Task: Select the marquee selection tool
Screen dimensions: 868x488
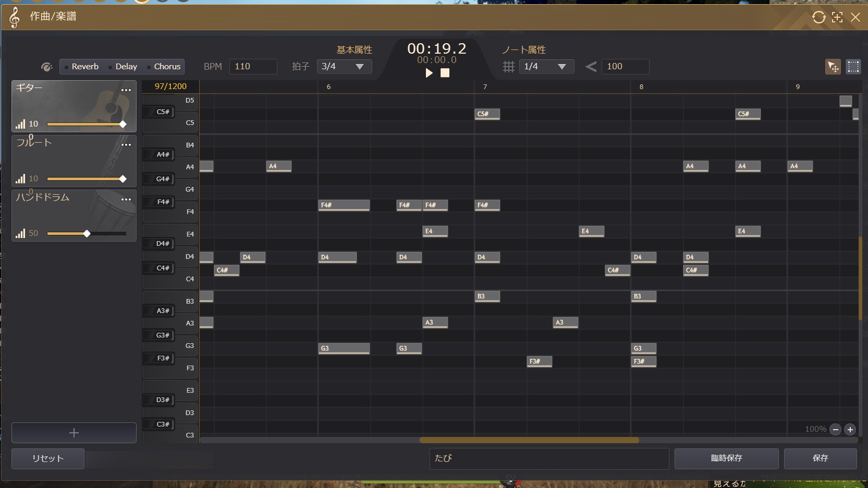Action: click(853, 67)
